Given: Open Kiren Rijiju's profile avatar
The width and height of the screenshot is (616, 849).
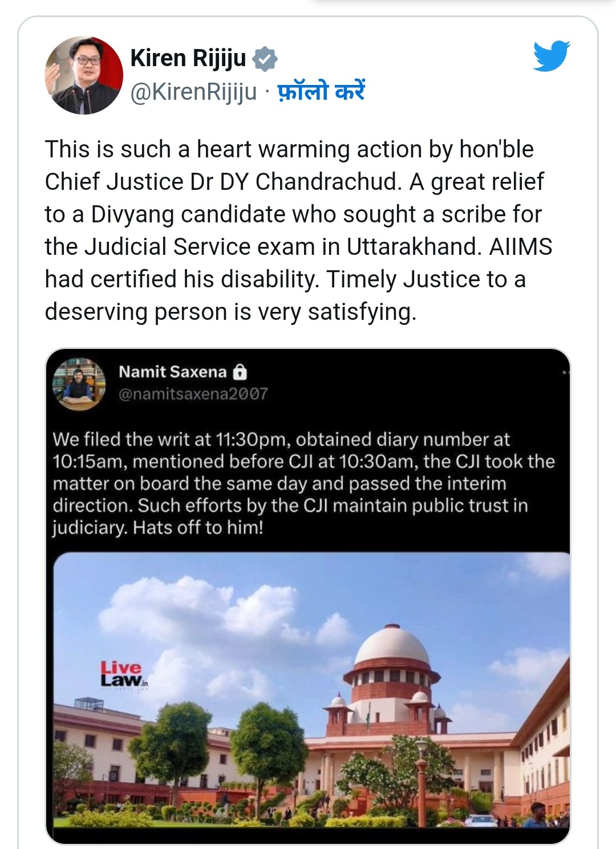Looking at the screenshot, I should [x=84, y=75].
